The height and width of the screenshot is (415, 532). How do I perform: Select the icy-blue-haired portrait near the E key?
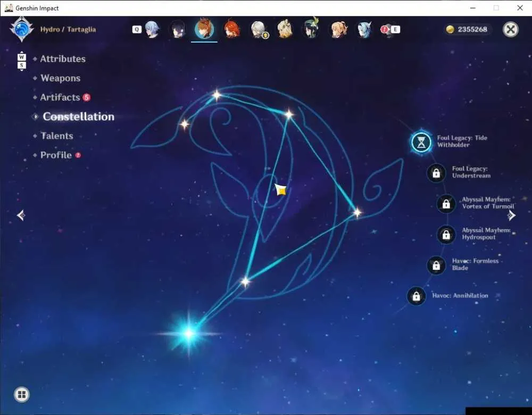[364, 29]
